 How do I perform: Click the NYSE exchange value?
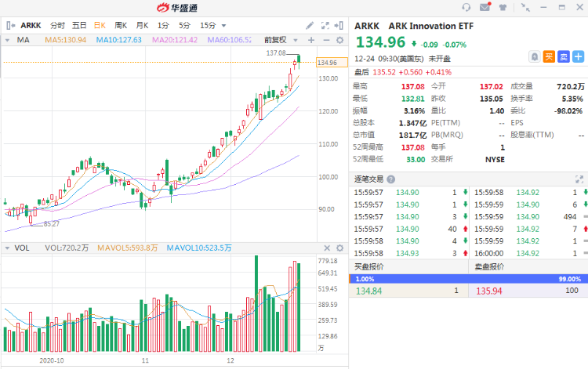tap(495, 160)
